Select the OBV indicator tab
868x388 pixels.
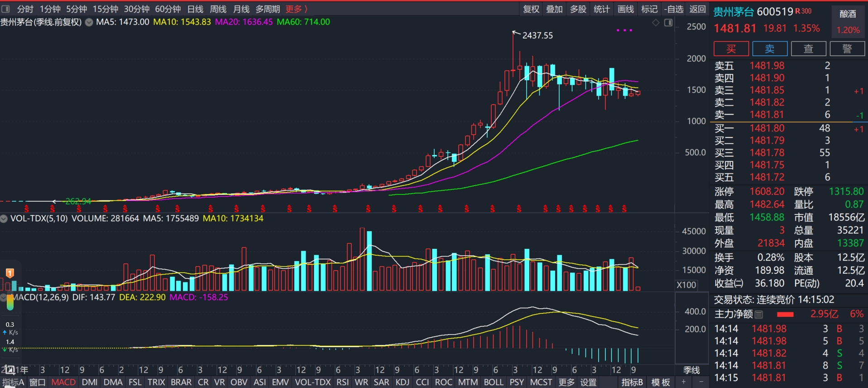(239, 382)
